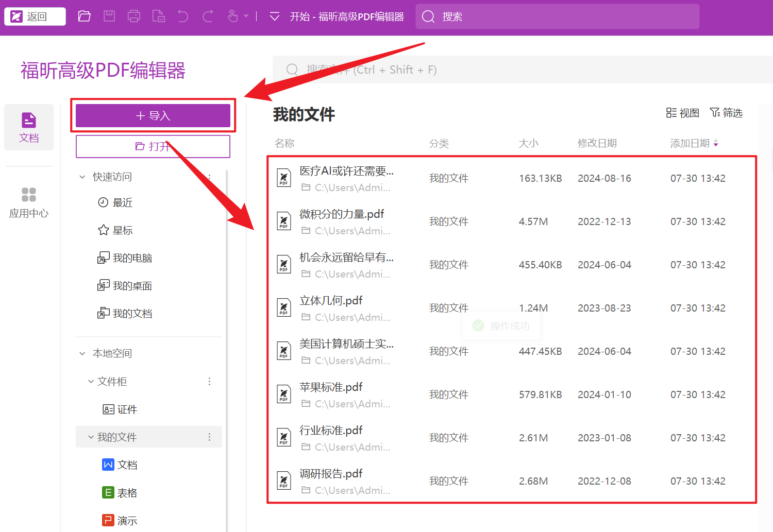773x532 pixels.
Task: Open the Print icon in the toolbar
Action: tap(134, 16)
